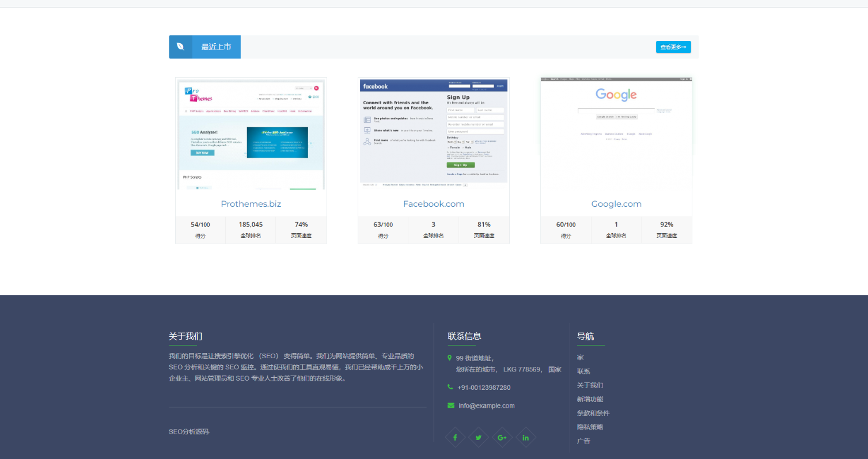The width and height of the screenshot is (868, 459).
Task: Open the Prothemes.biz link
Action: click(251, 204)
